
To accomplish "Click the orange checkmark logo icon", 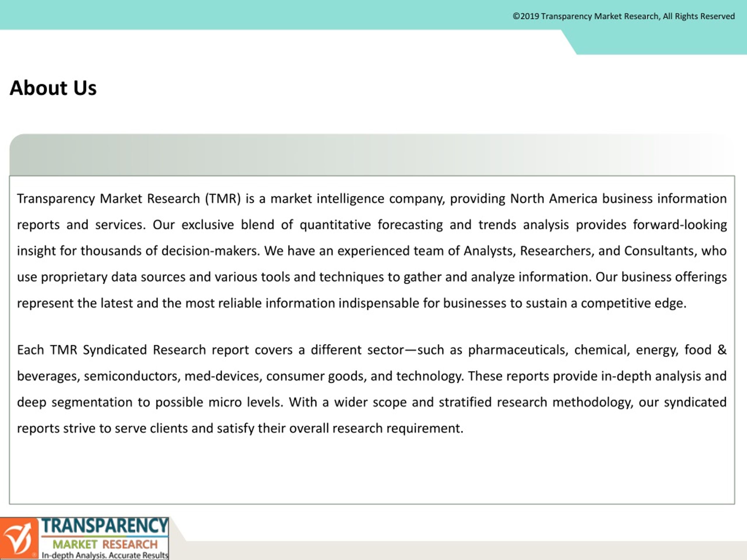I will point(19,538).
